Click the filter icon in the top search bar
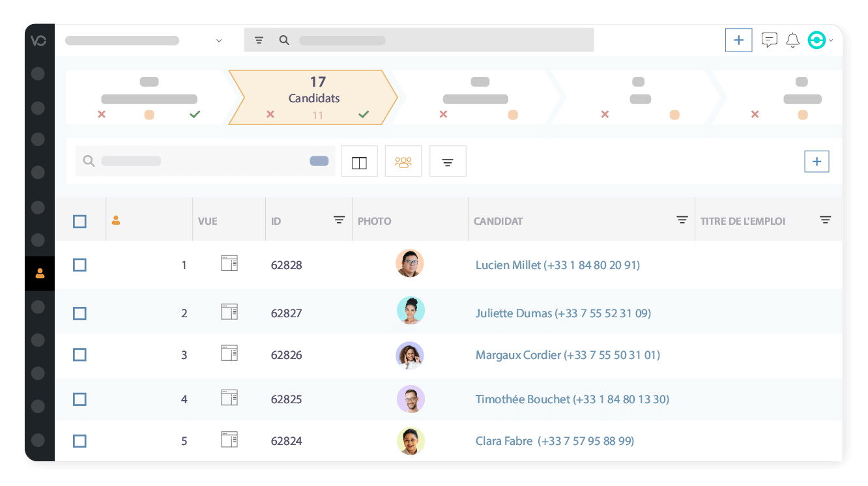The width and height of the screenshot is (868, 486). click(259, 40)
